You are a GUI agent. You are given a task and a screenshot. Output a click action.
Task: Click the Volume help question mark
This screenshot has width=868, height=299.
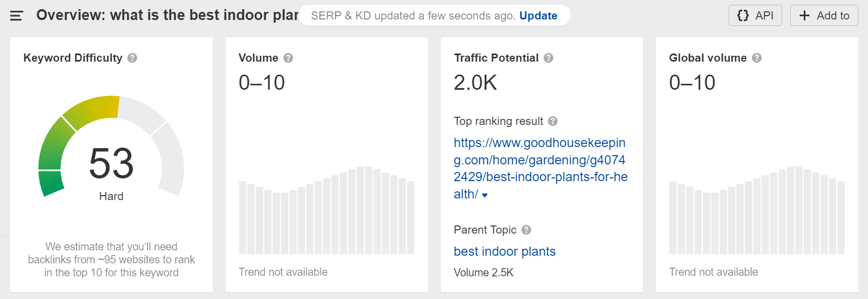point(288,58)
